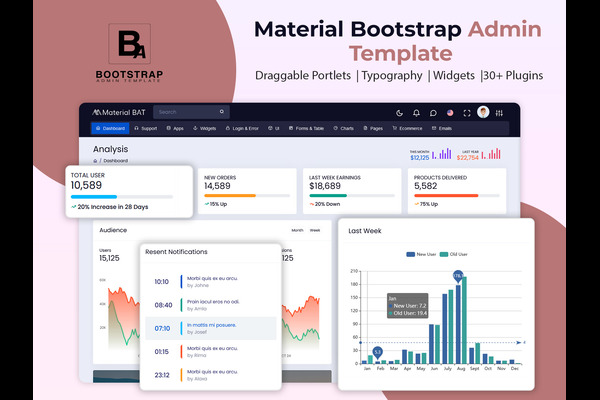Click Users 15,125 value

point(109,258)
